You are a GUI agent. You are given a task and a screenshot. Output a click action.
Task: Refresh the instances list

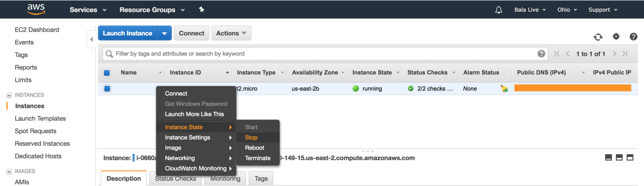598,37
